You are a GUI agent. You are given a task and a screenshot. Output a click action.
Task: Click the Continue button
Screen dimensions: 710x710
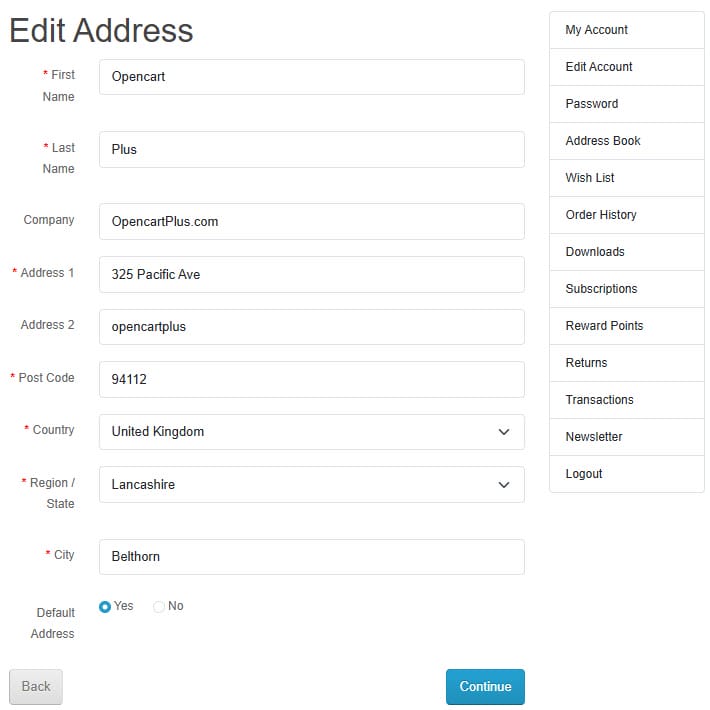485,686
